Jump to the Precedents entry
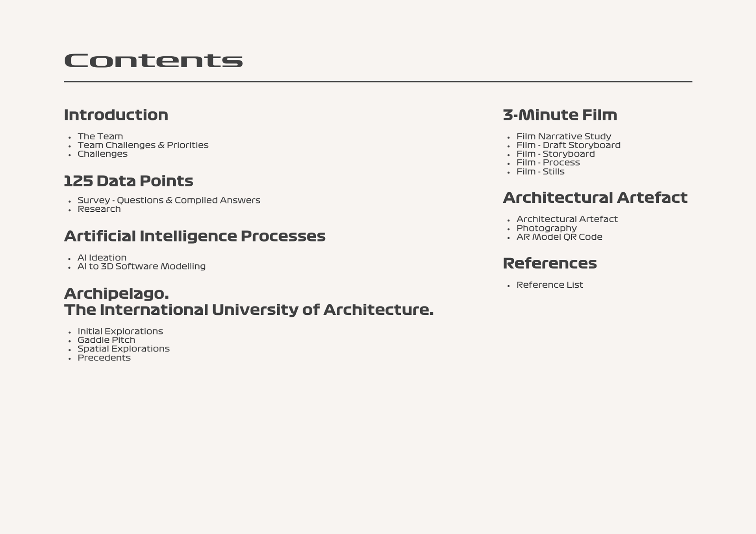 104,358
